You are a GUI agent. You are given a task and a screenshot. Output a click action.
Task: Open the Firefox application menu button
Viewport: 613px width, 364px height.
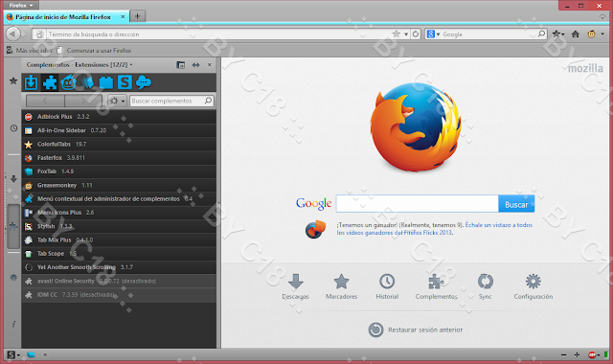[x=21, y=5]
